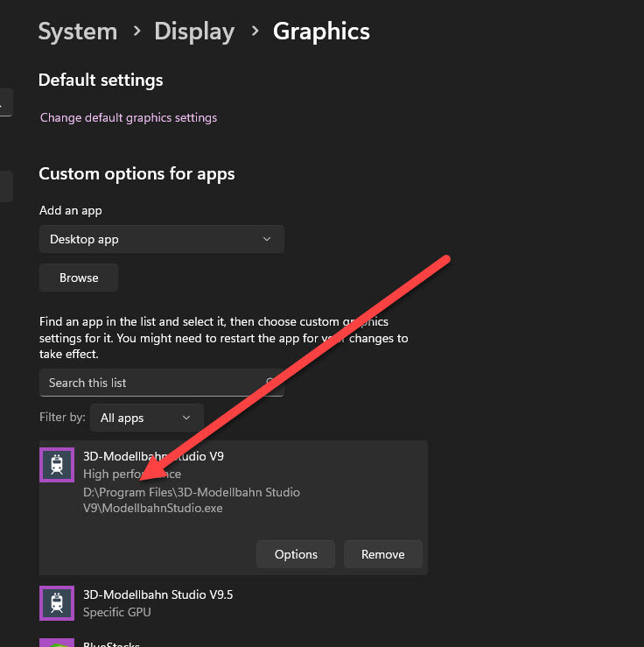Click the Default settings heading

tap(101, 80)
